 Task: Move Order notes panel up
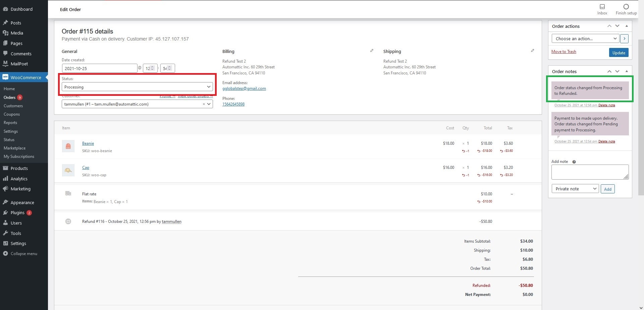(x=609, y=71)
